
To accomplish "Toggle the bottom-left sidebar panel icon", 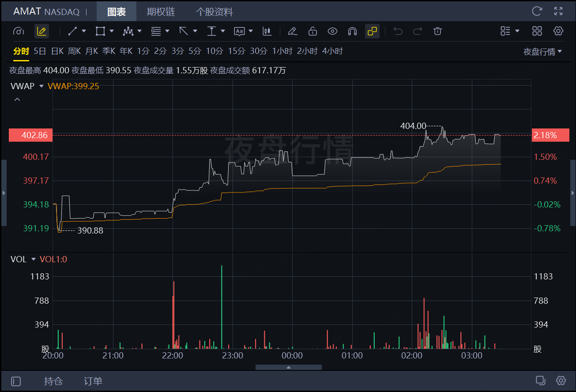I will coord(16,381).
